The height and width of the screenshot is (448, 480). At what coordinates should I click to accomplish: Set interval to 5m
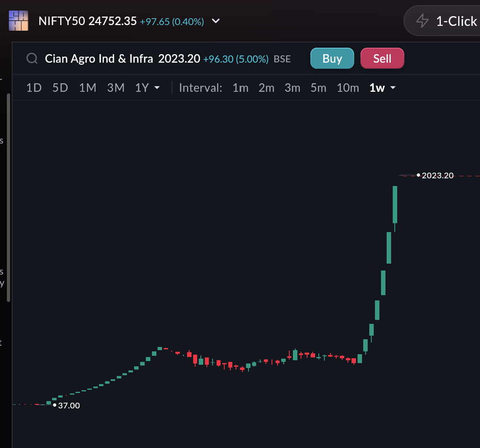318,88
